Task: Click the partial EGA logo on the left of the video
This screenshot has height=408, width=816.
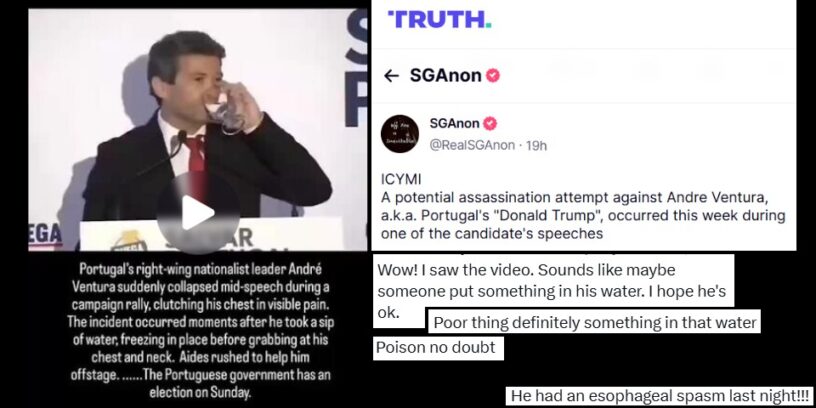Action: point(45,235)
